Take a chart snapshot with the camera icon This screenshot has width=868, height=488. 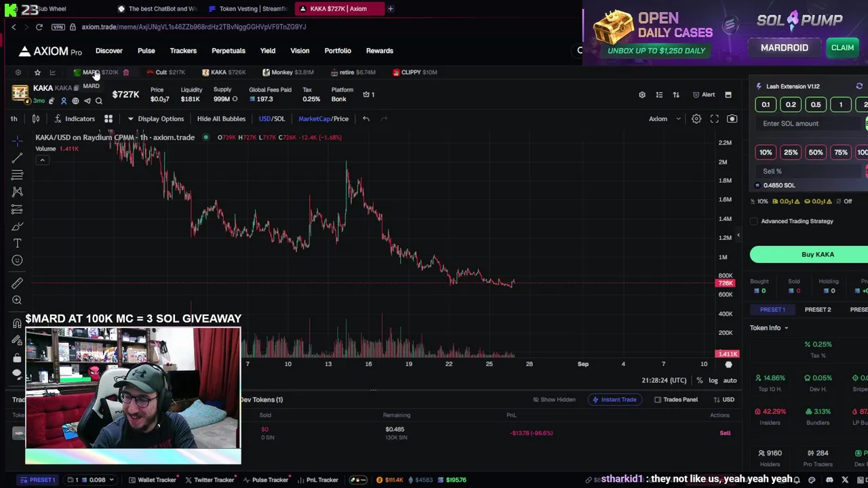pos(732,119)
